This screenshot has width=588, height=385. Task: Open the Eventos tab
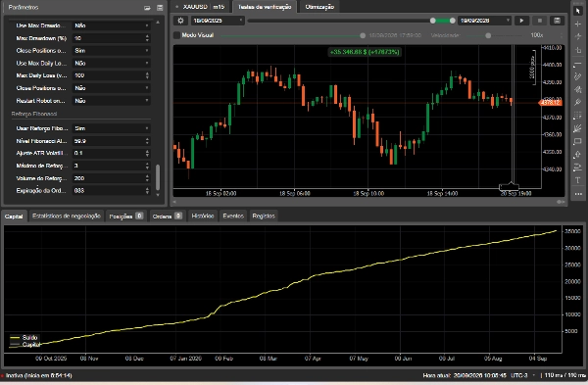point(233,216)
